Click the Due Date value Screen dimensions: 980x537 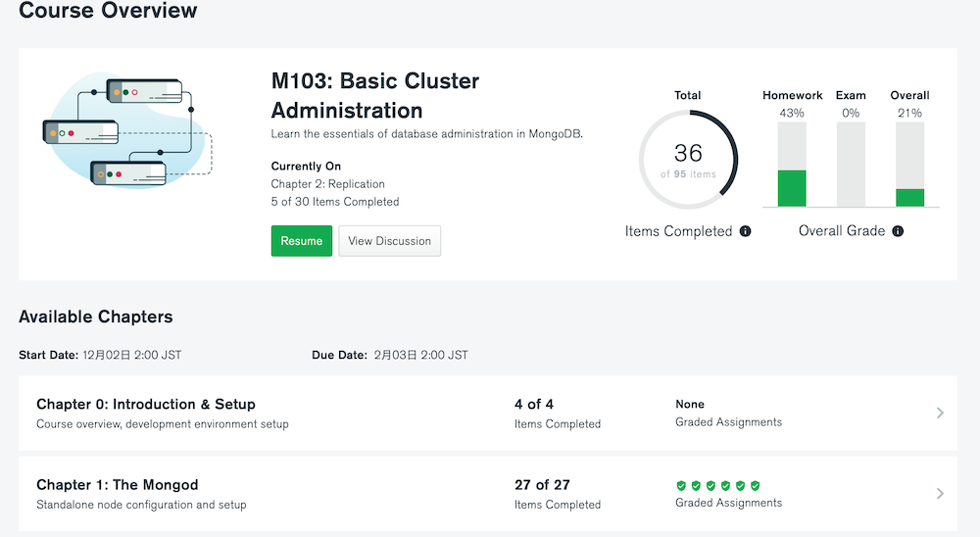pyautogui.click(x=420, y=355)
